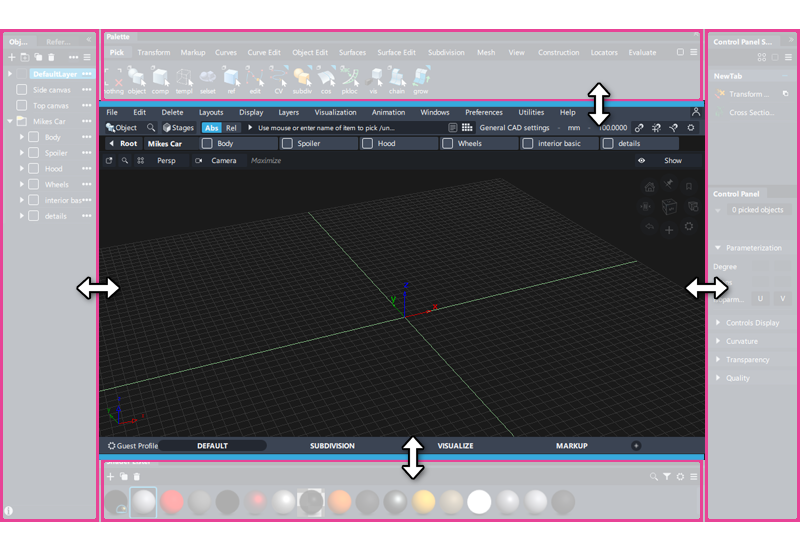Viewport: 800px width, 550px height.
Task: Expand the Curvature section
Action: 718,341
